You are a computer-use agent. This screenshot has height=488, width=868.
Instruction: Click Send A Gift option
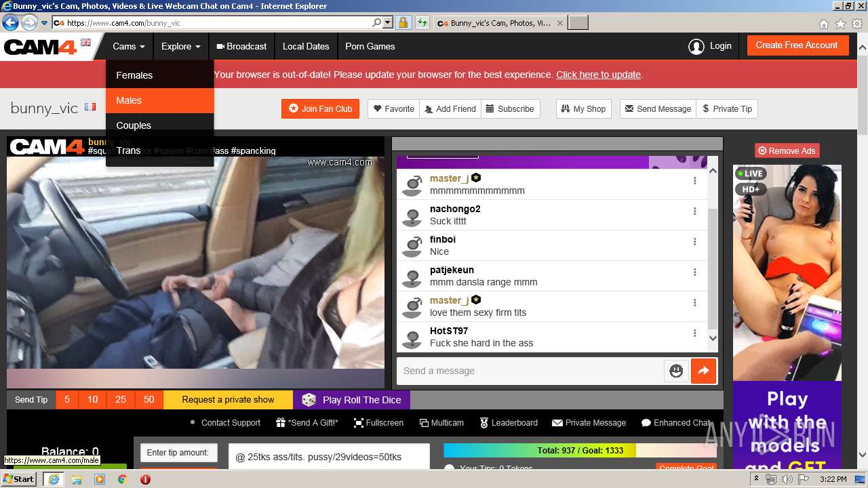[307, 423]
